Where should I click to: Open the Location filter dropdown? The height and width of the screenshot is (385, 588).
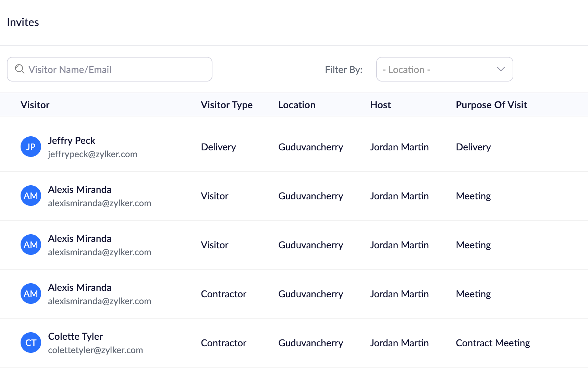pyautogui.click(x=444, y=69)
